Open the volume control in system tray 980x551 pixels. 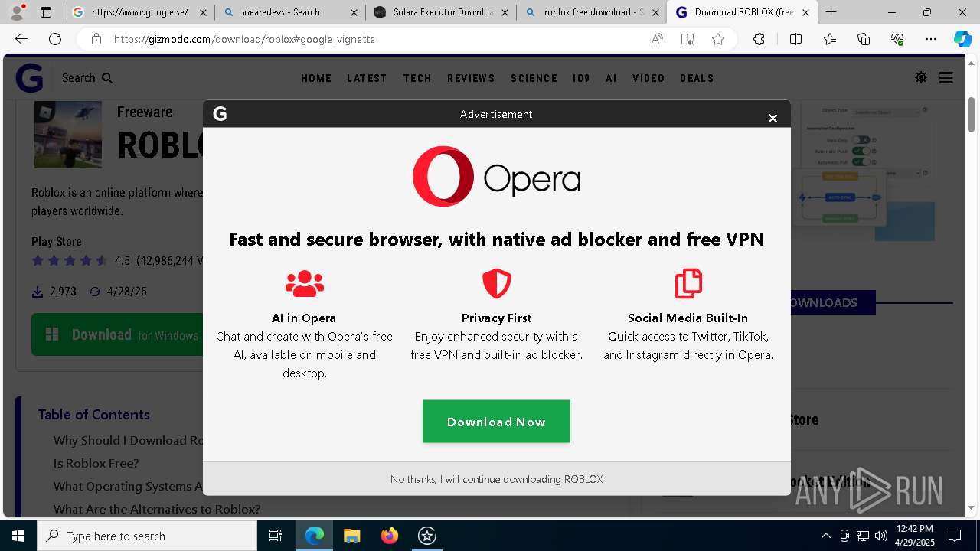[880, 536]
